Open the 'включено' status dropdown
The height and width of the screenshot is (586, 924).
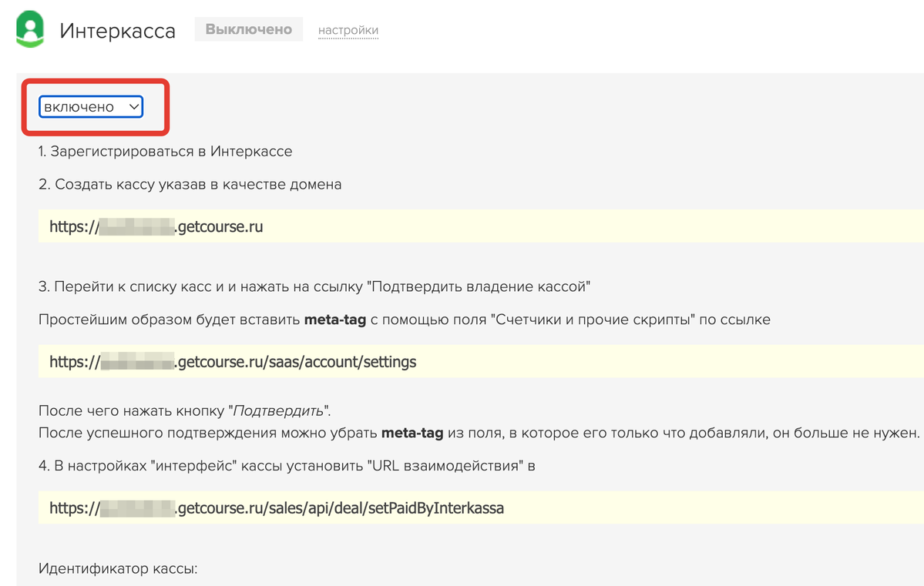[x=91, y=106]
